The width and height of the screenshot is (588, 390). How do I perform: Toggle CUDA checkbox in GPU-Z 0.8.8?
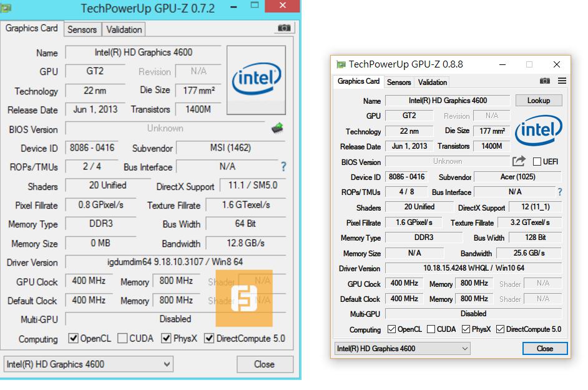[x=431, y=329]
